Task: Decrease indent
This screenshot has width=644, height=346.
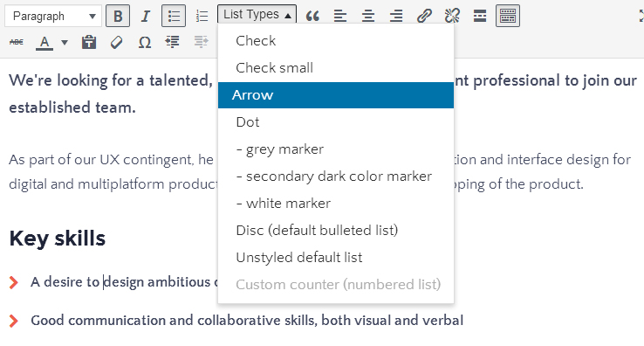Action: tap(173, 42)
